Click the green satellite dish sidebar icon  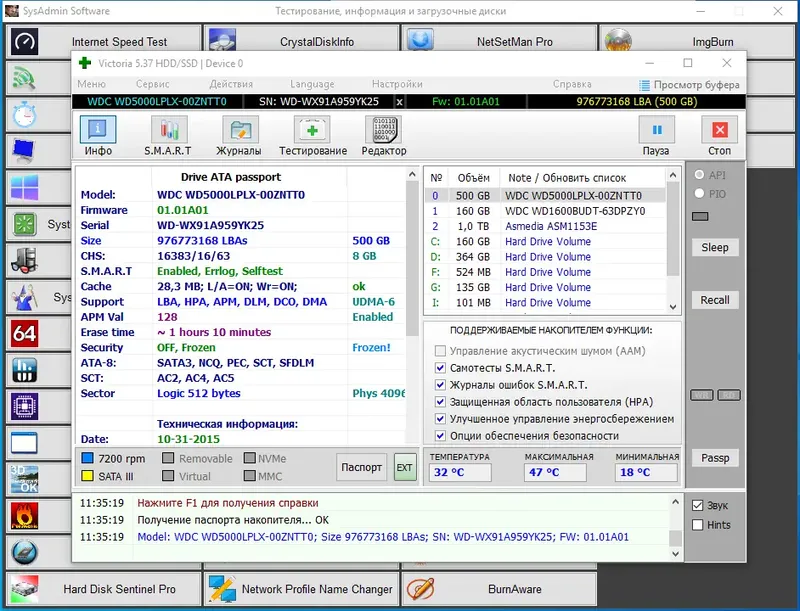tap(24, 78)
